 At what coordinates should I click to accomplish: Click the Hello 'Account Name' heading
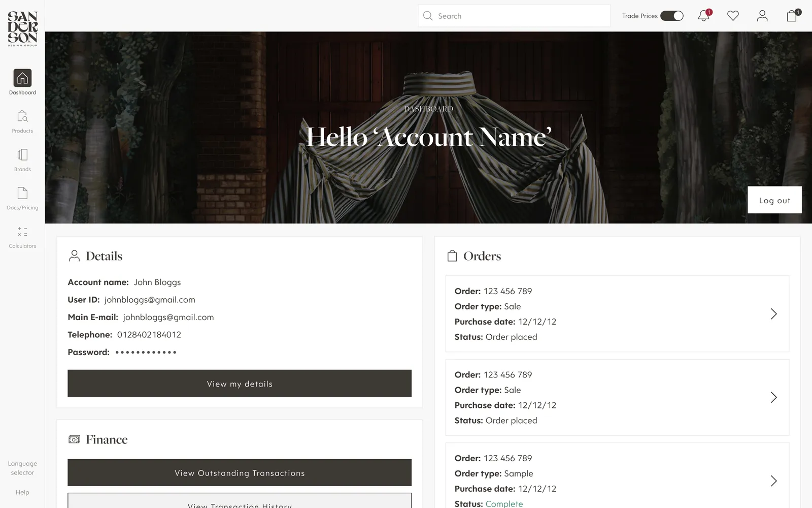click(x=428, y=137)
